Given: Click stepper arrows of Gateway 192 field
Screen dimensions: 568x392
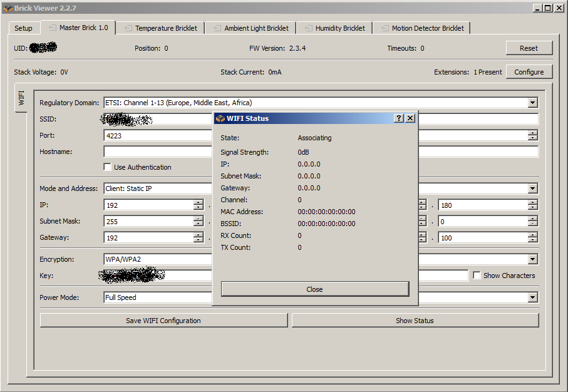Looking at the screenshot, I should 198,238.
